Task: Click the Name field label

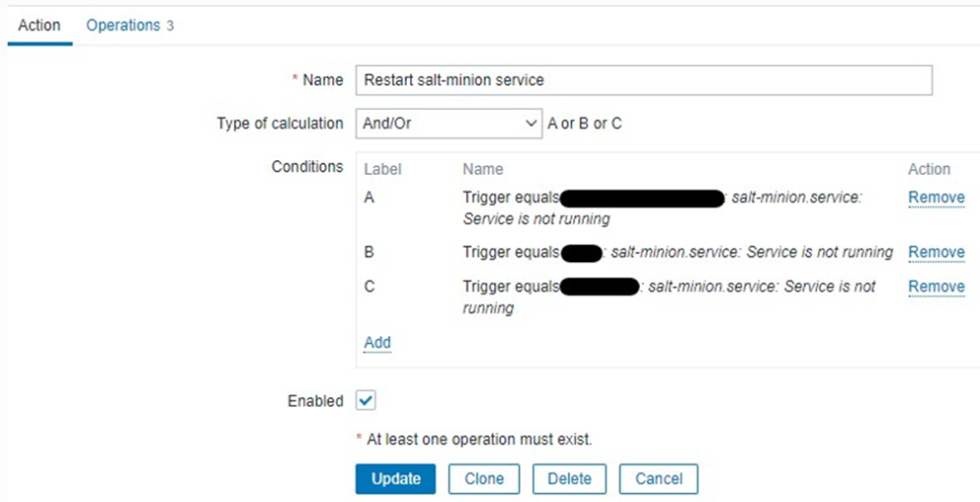Action: [x=322, y=80]
